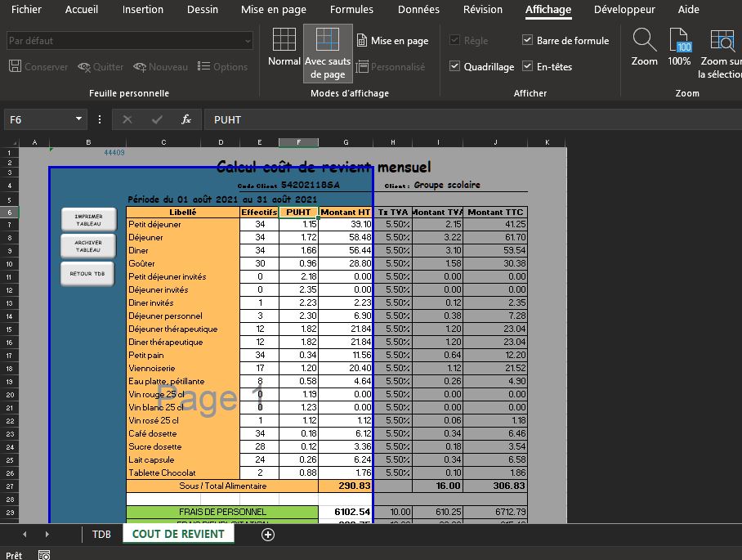Image resolution: width=742 pixels, height=560 pixels.
Task: Toggle the Quadrillage checkbox
Action: 455,67
